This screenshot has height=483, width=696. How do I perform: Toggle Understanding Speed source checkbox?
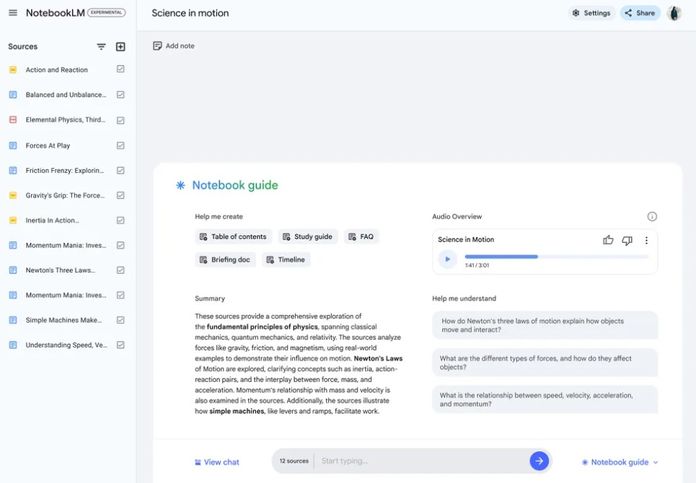(120, 345)
